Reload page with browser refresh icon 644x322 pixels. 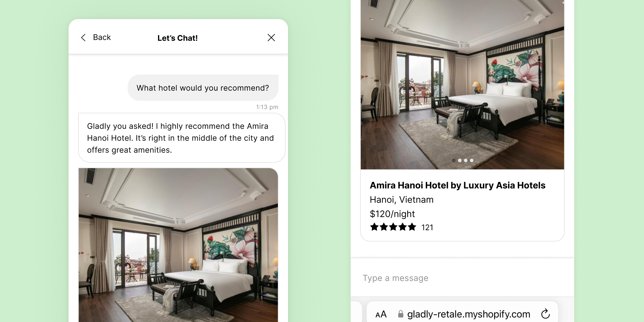coord(545,314)
